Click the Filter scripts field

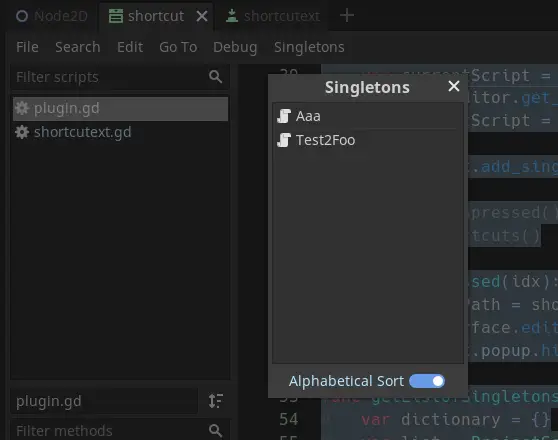(120, 77)
